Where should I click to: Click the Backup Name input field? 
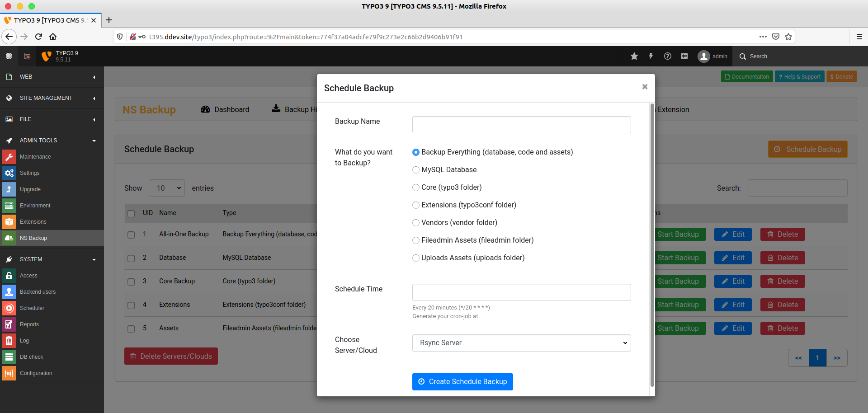pos(522,125)
